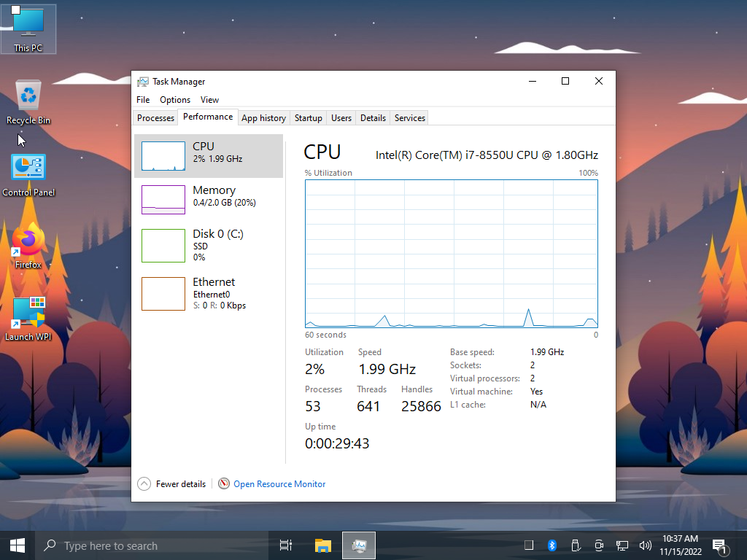Click the Base speed label
Screen dimensions: 747x560
tap(472, 352)
